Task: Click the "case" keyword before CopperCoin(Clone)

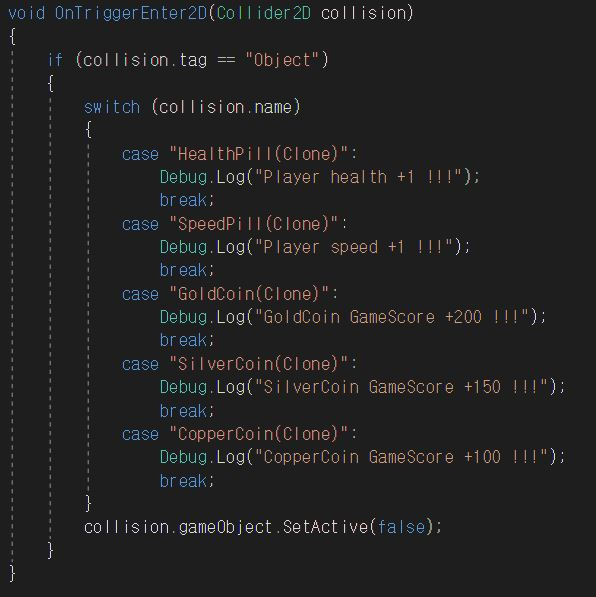Action: point(140,434)
